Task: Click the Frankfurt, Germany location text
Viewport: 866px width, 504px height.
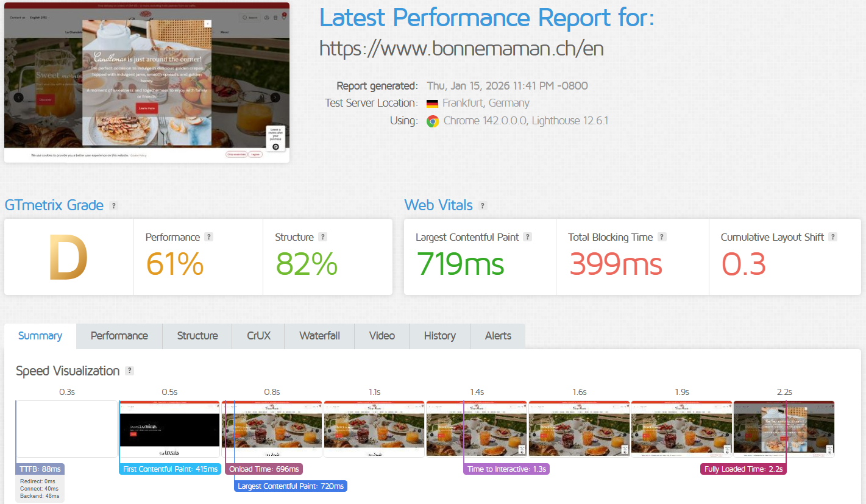Action: pyautogui.click(x=486, y=104)
